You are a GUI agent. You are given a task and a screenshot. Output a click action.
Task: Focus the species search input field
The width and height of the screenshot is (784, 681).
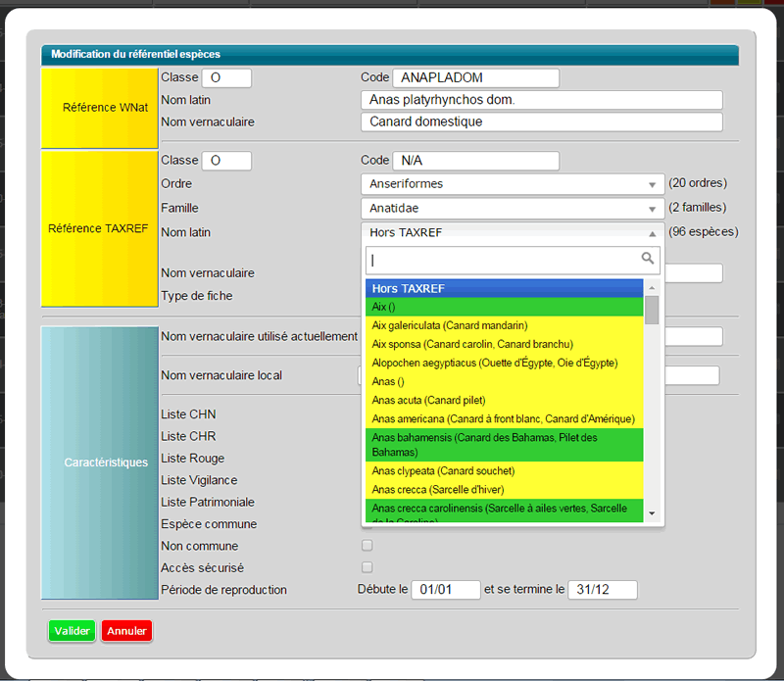click(513, 260)
